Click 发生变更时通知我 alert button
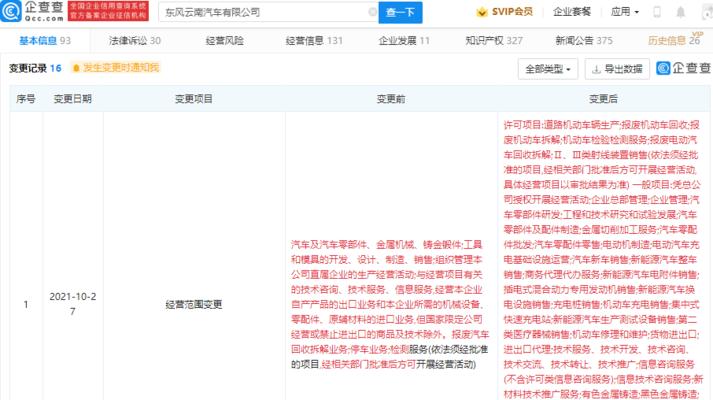 (x=115, y=68)
